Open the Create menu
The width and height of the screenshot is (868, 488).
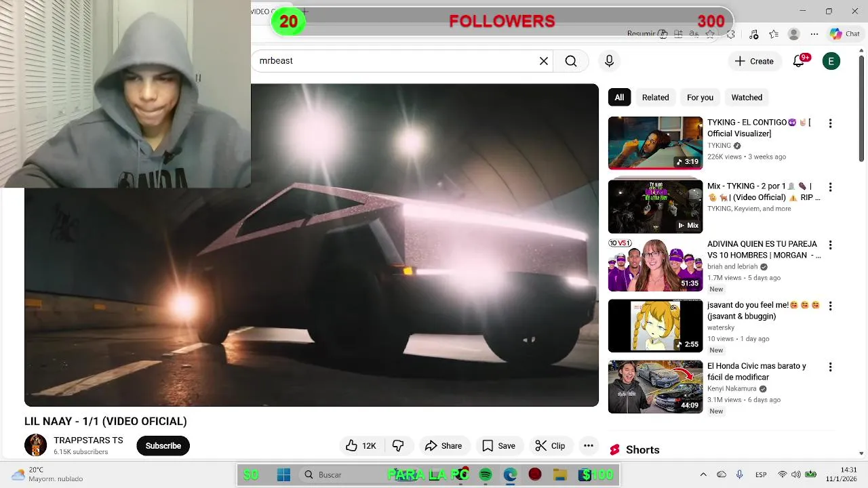[754, 61]
